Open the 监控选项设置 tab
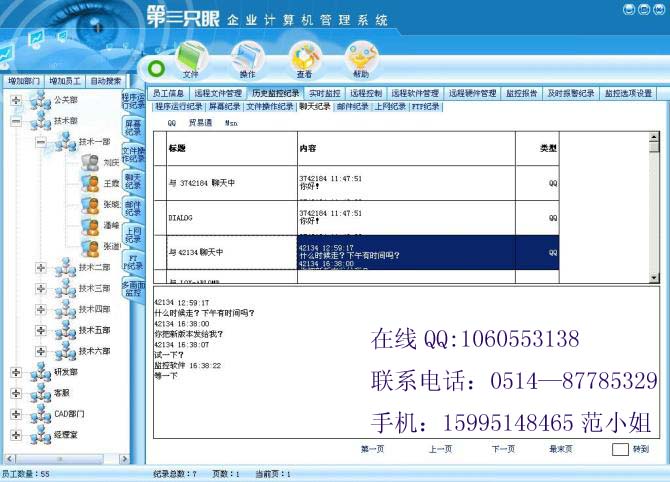Viewport: 670px width, 482px height. pyautogui.click(x=627, y=93)
